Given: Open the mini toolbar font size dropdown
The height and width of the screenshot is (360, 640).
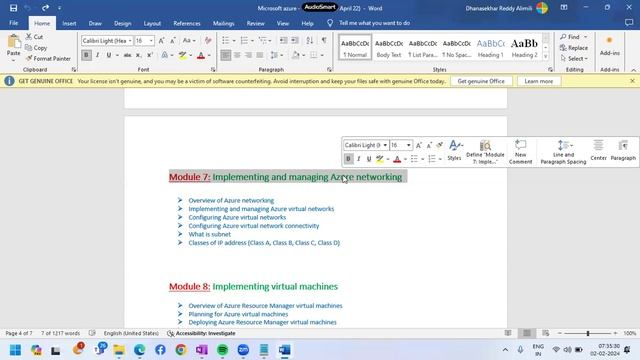Looking at the screenshot, I should pos(409,145).
